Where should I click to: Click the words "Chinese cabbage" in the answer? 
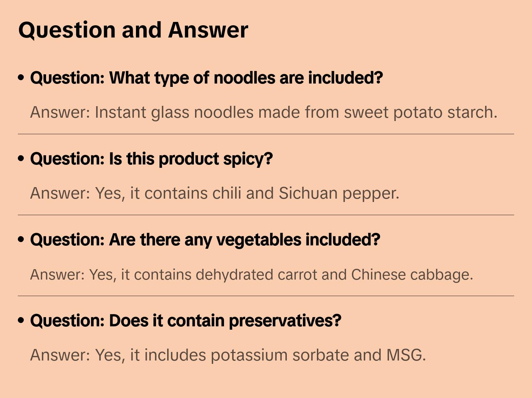pyautogui.click(x=412, y=275)
